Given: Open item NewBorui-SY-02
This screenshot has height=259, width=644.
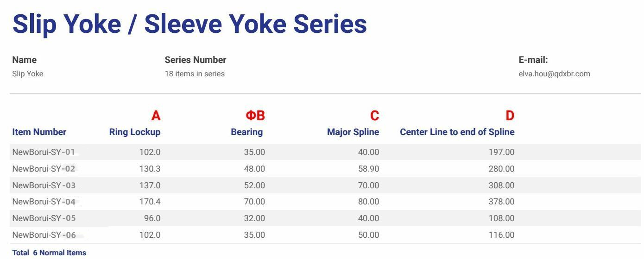Looking at the screenshot, I should click(44, 169).
